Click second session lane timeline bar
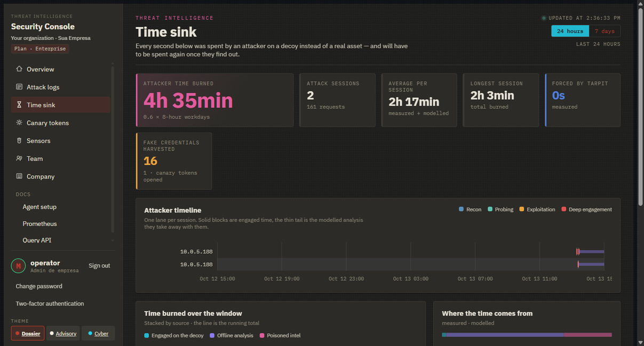The height and width of the screenshot is (346, 644). (591, 264)
